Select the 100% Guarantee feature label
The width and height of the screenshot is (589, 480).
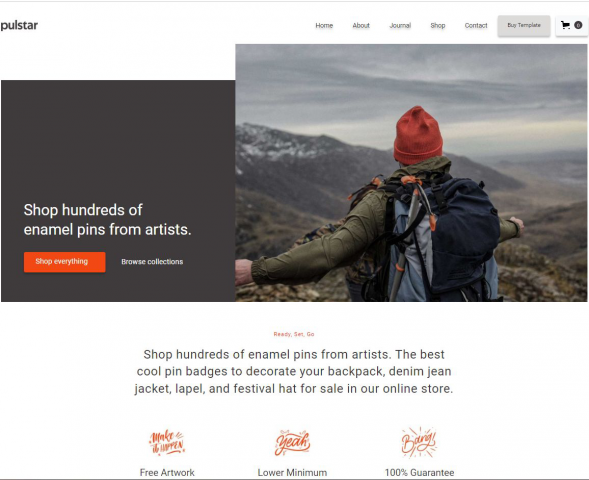pos(419,472)
